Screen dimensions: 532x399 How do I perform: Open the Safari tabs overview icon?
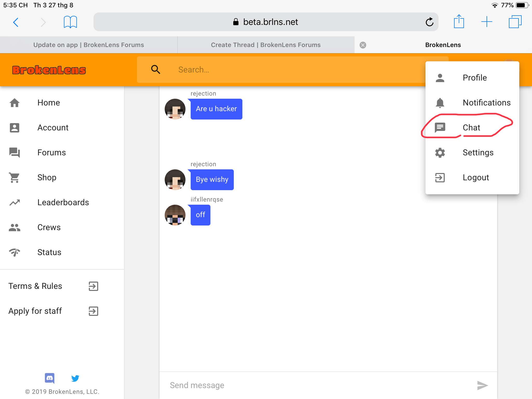pyautogui.click(x=515, y=22)
